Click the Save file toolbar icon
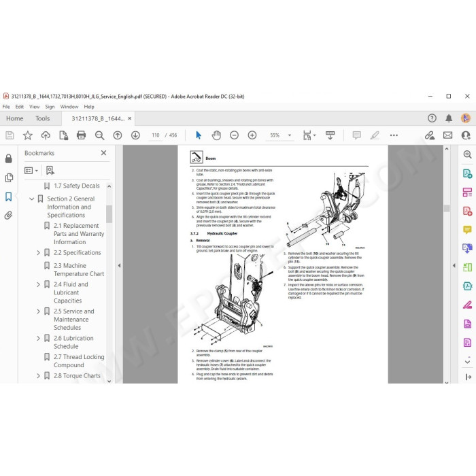 [10, 135]
